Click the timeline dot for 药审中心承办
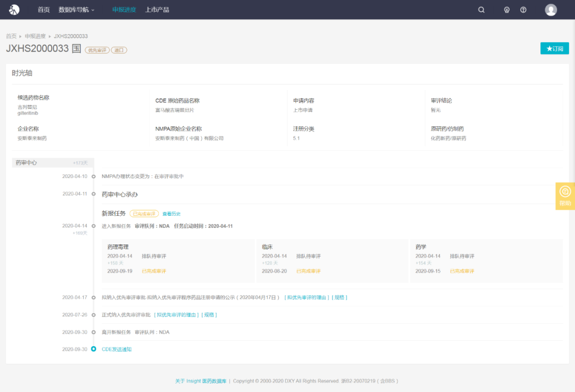Screen dimensions: 575x392 click(94, 194)
